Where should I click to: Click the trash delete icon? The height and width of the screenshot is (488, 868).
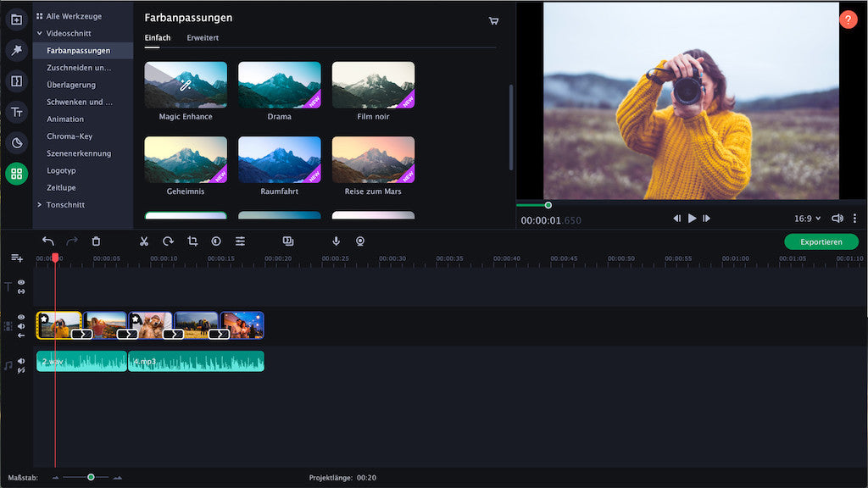[96, 241]
